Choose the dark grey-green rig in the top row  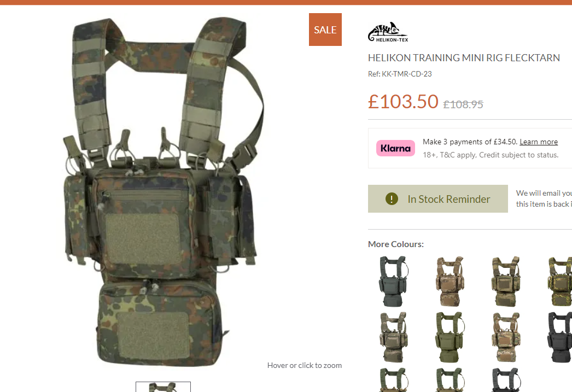click(393, 281)
